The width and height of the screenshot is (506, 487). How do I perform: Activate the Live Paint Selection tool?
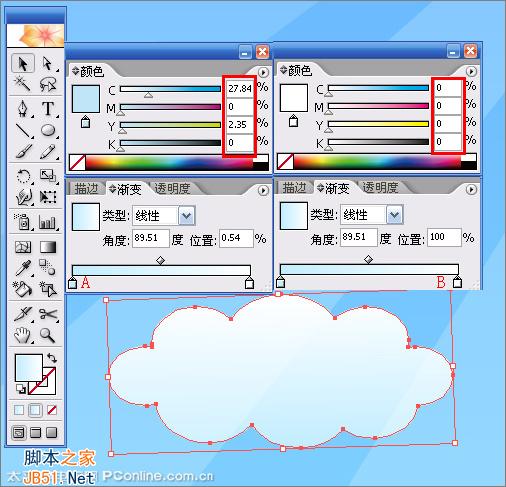tap(48, 289)
